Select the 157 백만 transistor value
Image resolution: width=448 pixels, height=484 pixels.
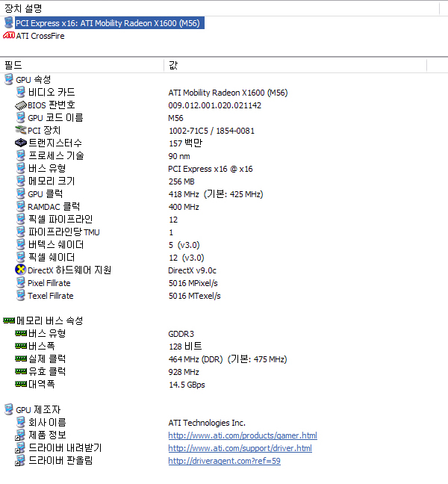185,143
